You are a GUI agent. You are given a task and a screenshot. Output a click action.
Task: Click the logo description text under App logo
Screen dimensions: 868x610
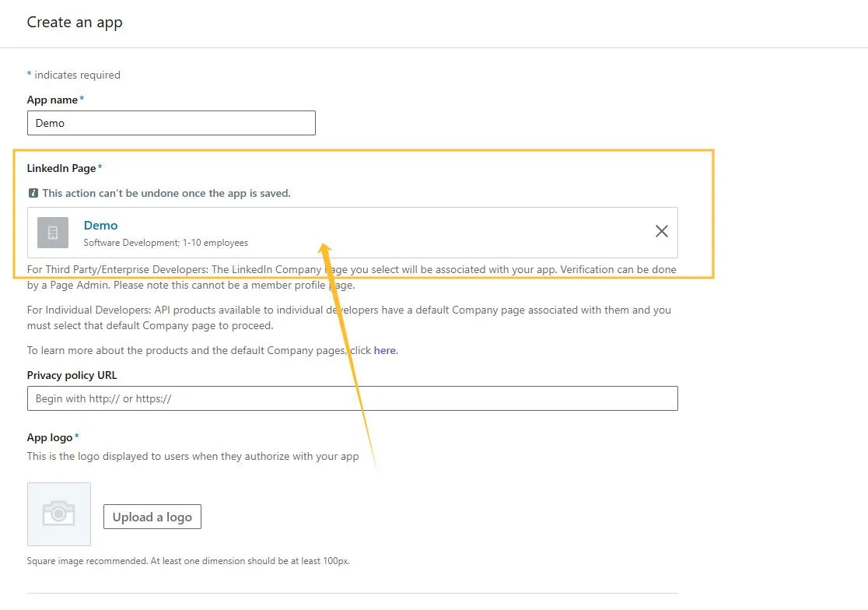(x=193, y=456)
